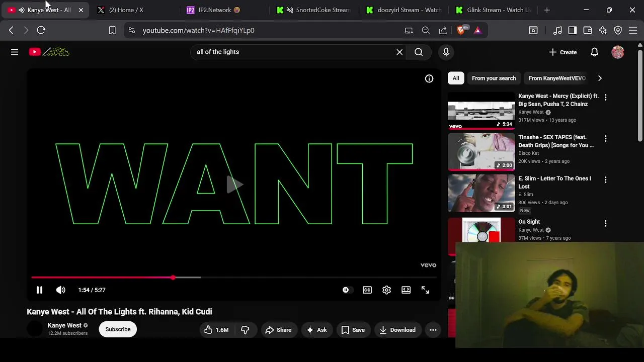
Task: Subscribe to Kanye West channel
Action: tap(118, 329)
